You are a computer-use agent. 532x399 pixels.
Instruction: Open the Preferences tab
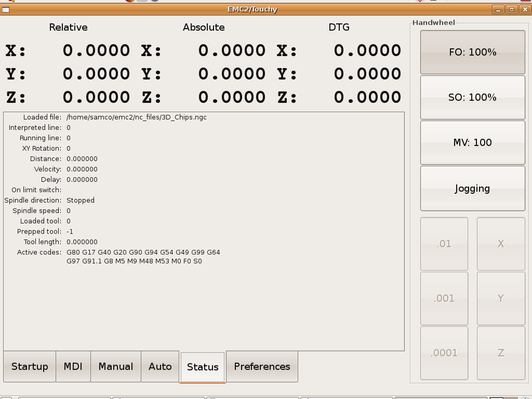pyautogui.click(x=262, y=366)
